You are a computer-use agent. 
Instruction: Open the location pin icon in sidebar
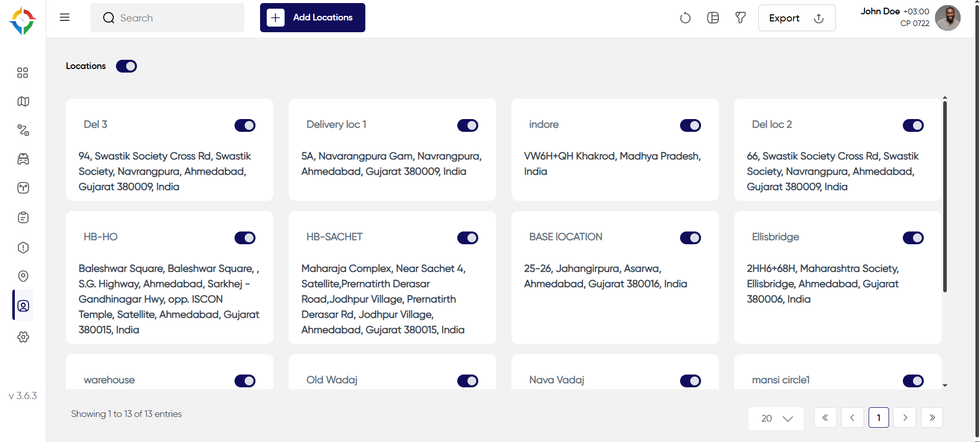click(x=23, y=276)
